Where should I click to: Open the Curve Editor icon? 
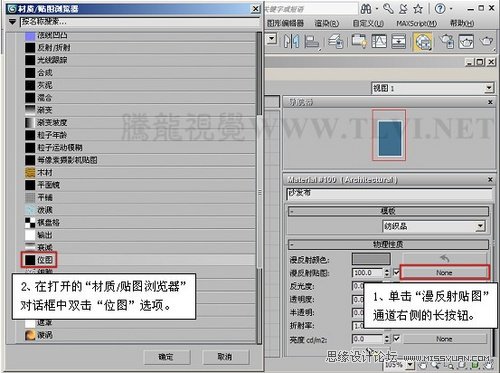pyautogui.click(x=379, y=42)
